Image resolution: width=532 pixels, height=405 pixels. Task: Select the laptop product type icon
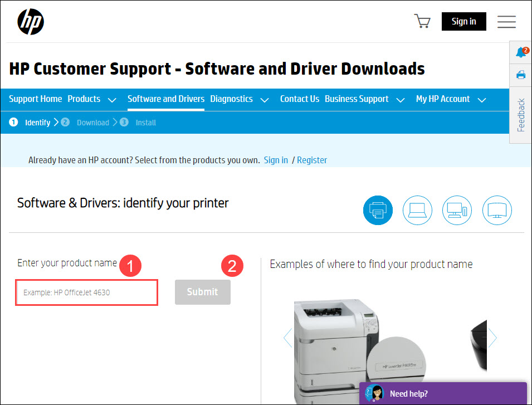(417, 210)
